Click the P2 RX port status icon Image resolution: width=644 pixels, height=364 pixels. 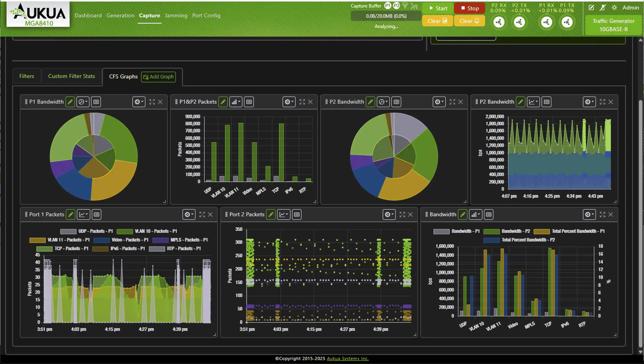pyautogui.click(x=499, y=22)
